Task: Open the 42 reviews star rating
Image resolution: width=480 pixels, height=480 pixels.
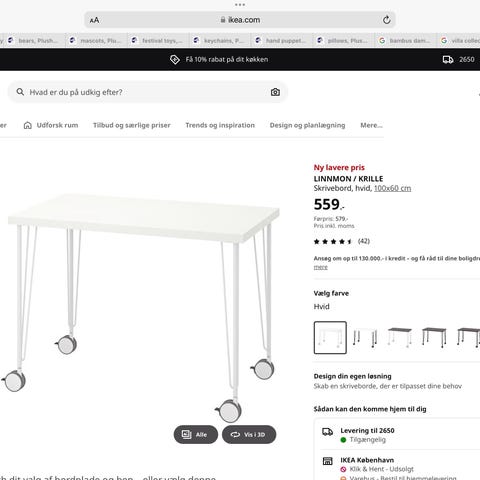Action: click(x=342, y=241)
